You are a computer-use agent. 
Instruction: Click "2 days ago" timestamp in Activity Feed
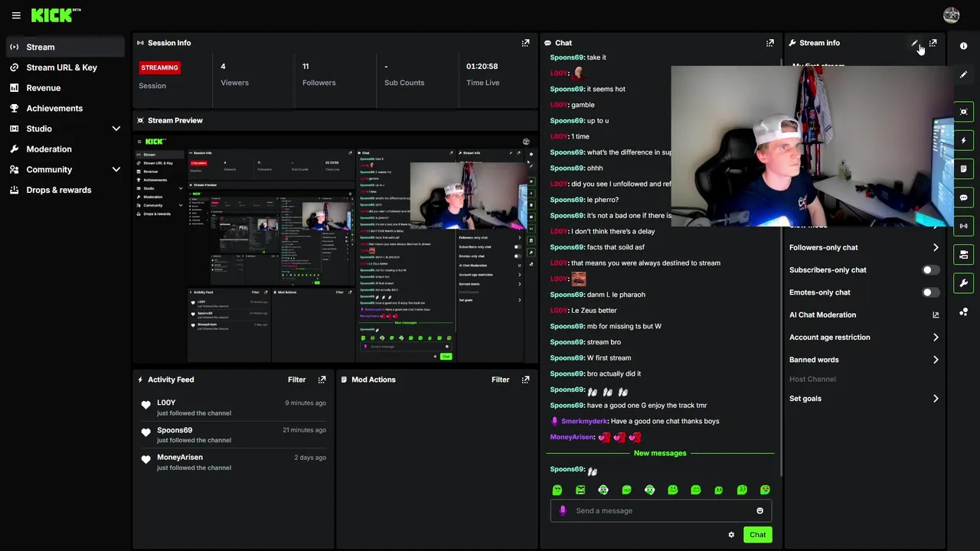[310, 458]
